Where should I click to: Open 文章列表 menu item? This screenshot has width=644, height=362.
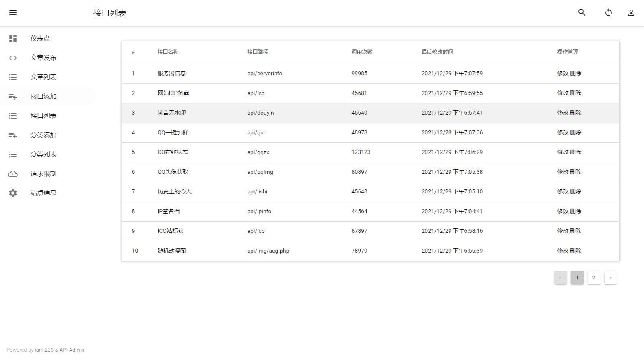(x=43, y=77)
